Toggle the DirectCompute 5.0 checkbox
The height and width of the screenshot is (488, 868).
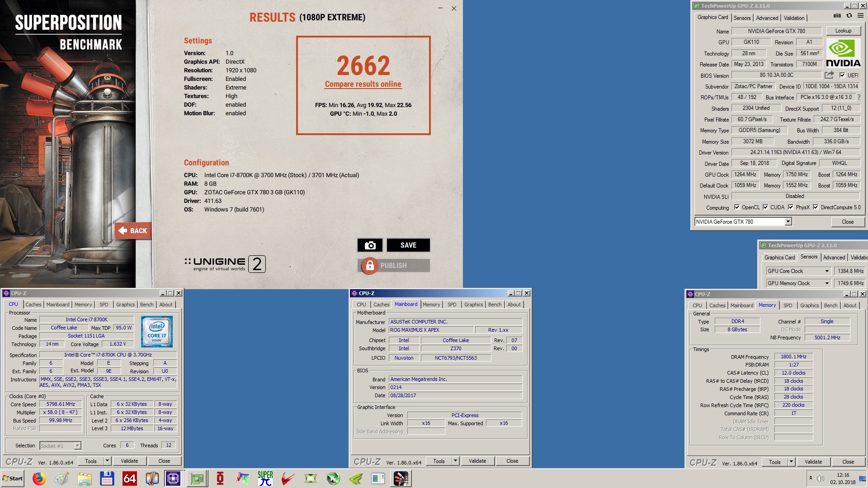tap(816, 207)
